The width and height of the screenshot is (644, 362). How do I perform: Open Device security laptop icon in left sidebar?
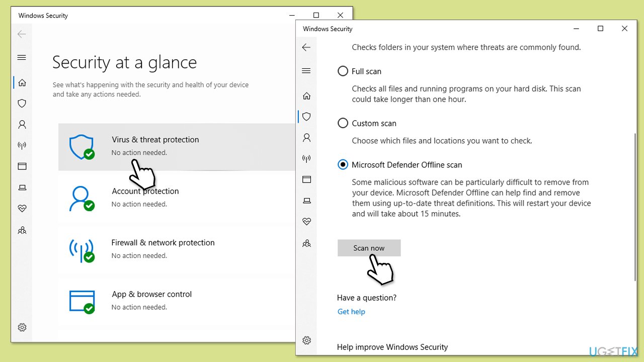pos(22,188)
